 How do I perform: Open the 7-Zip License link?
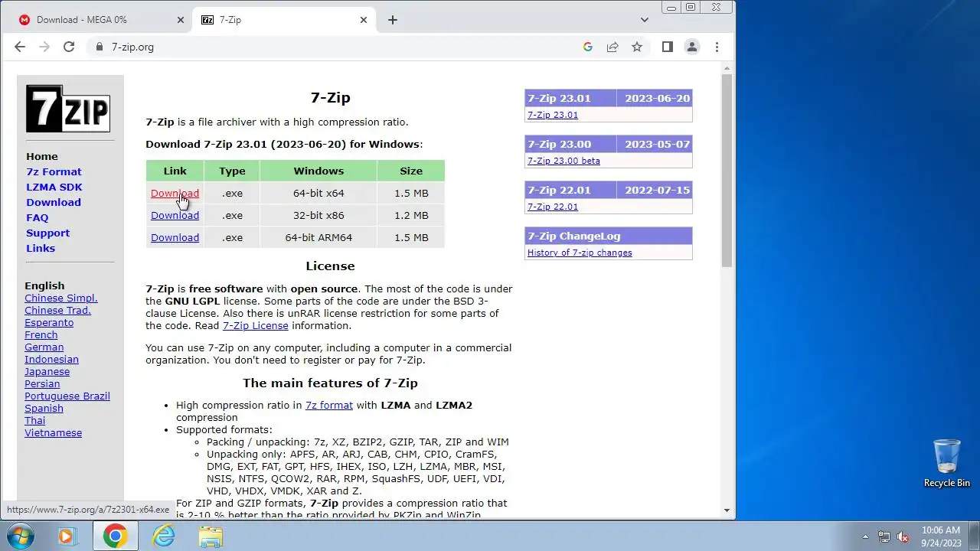coord(256,325)
